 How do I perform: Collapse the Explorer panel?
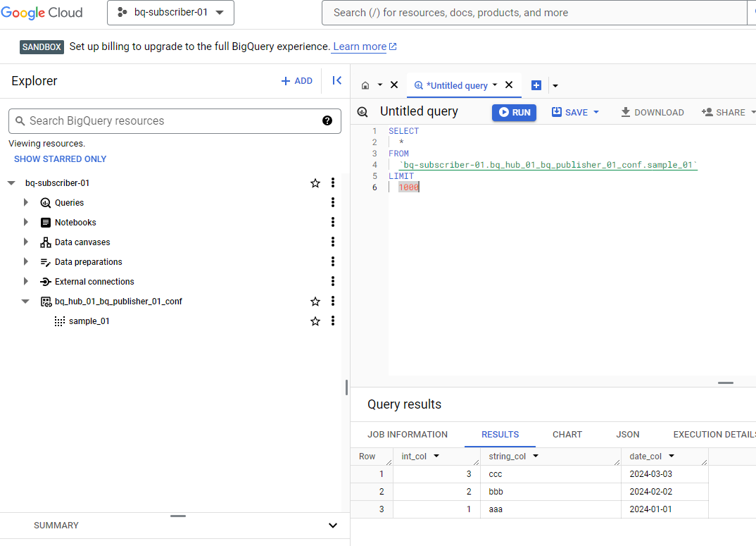click(337, 80)
